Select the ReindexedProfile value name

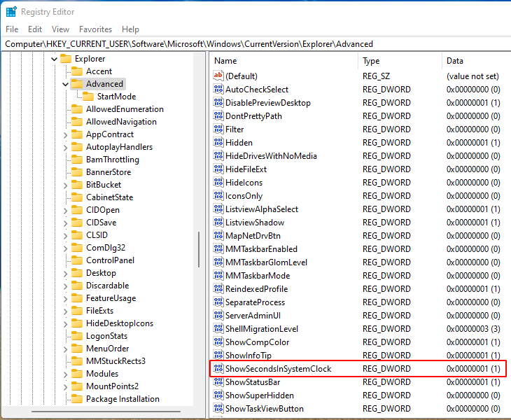pos(256,289)
